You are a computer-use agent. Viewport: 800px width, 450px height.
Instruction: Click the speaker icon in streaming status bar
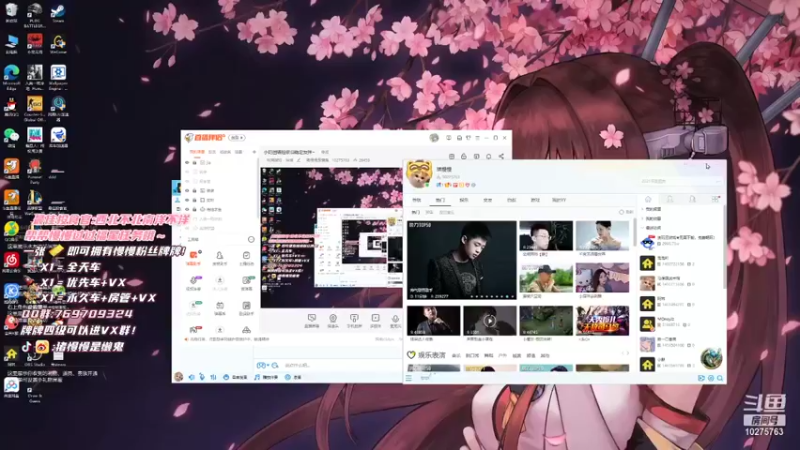[x=191, y=377]
